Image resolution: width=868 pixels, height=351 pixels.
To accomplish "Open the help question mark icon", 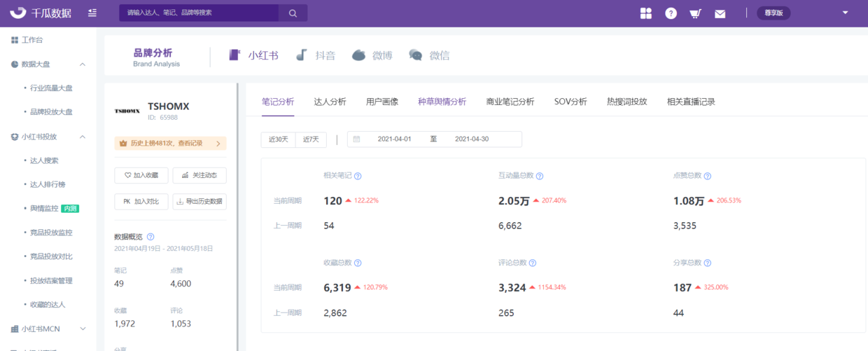I will tap(671, 13).
